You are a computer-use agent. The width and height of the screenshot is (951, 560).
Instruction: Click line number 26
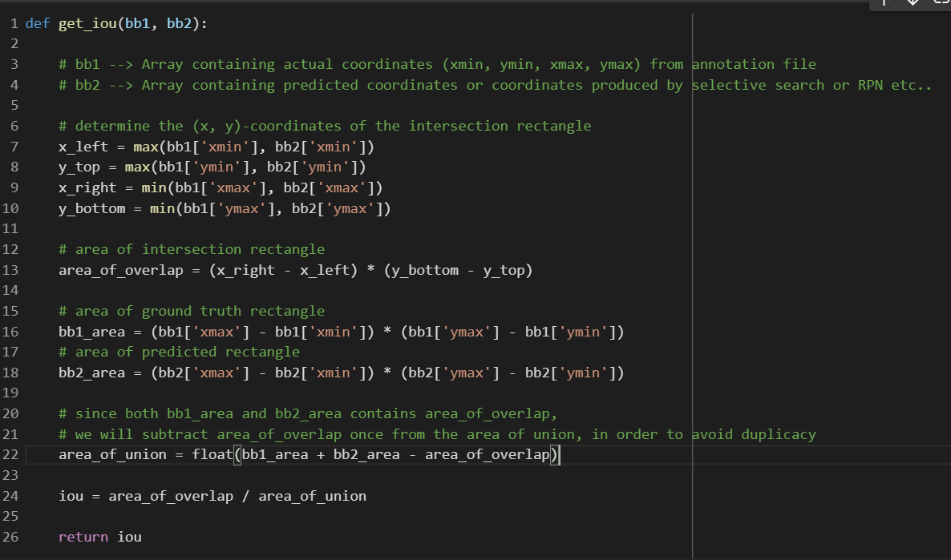click(x=10, y=537)
